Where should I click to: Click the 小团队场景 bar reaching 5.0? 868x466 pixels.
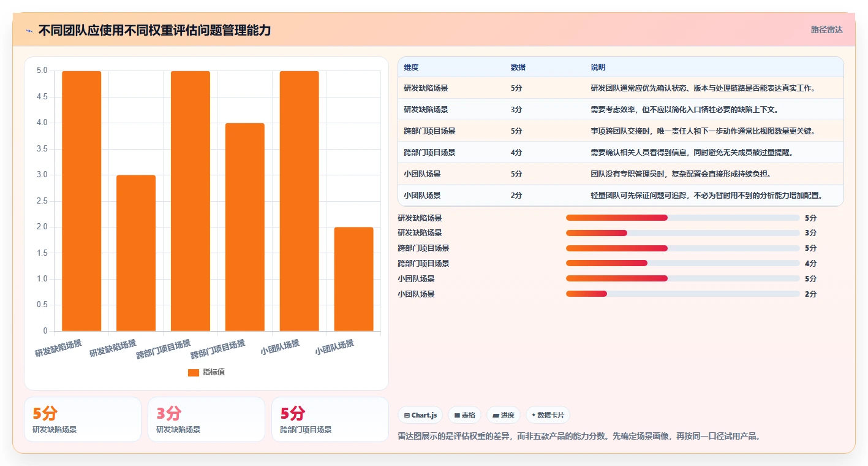[300, 201]
